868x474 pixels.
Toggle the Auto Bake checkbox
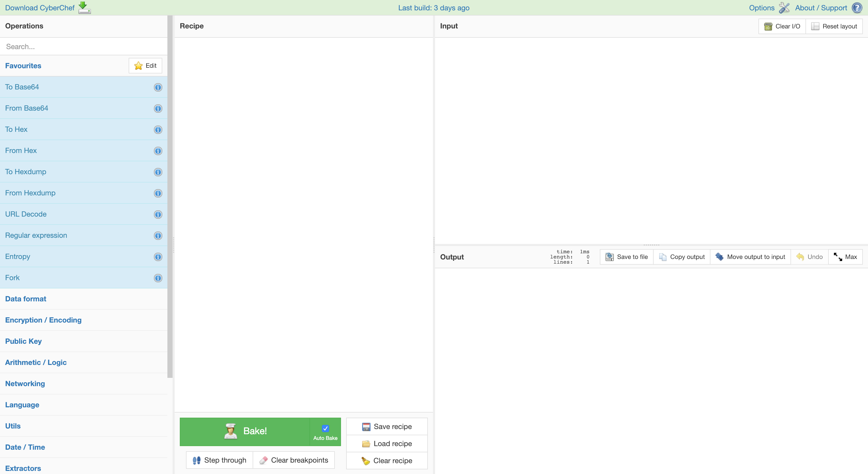(x=325, y=429)
